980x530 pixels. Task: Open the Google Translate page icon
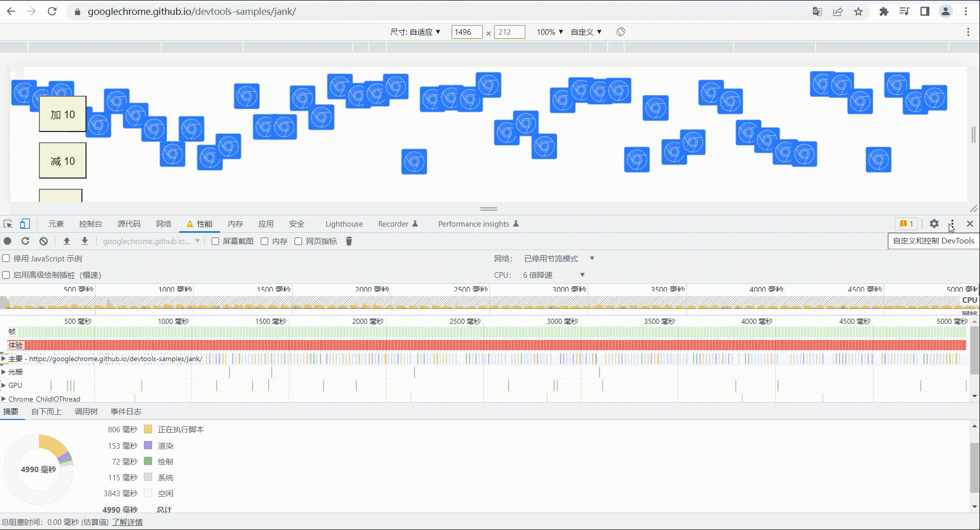(817, 11)
